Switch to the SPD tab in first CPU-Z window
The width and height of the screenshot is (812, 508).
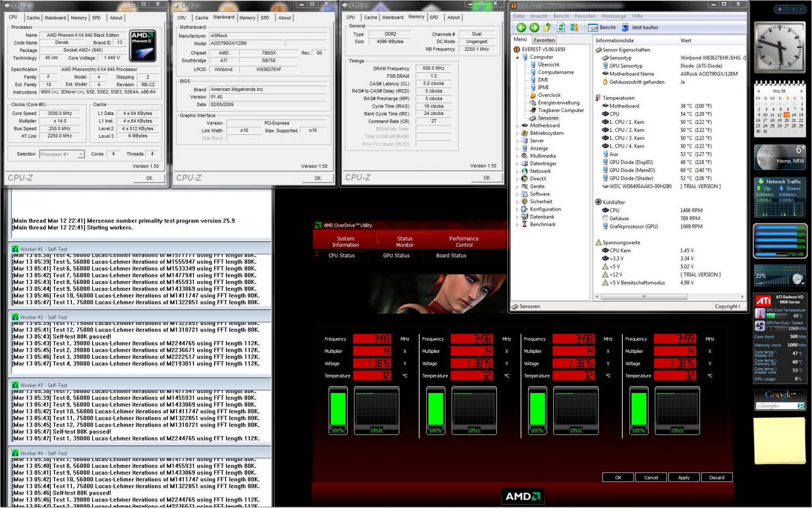coord(97,18)
